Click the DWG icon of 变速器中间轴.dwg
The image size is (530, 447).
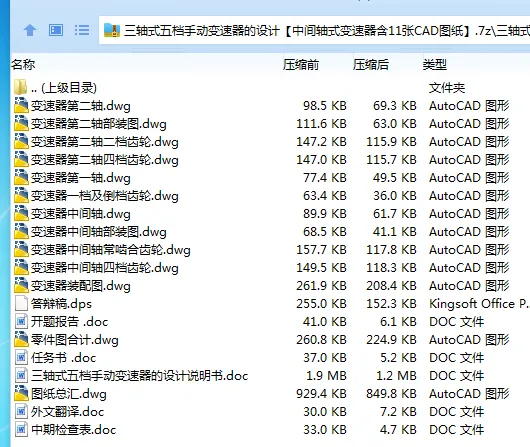tap(21, 213)
